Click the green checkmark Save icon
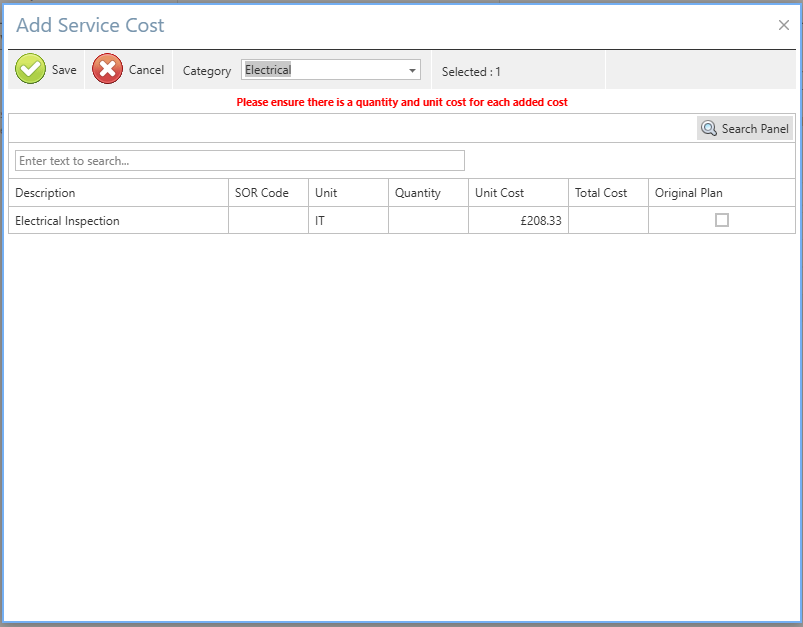 coord(31,70)
